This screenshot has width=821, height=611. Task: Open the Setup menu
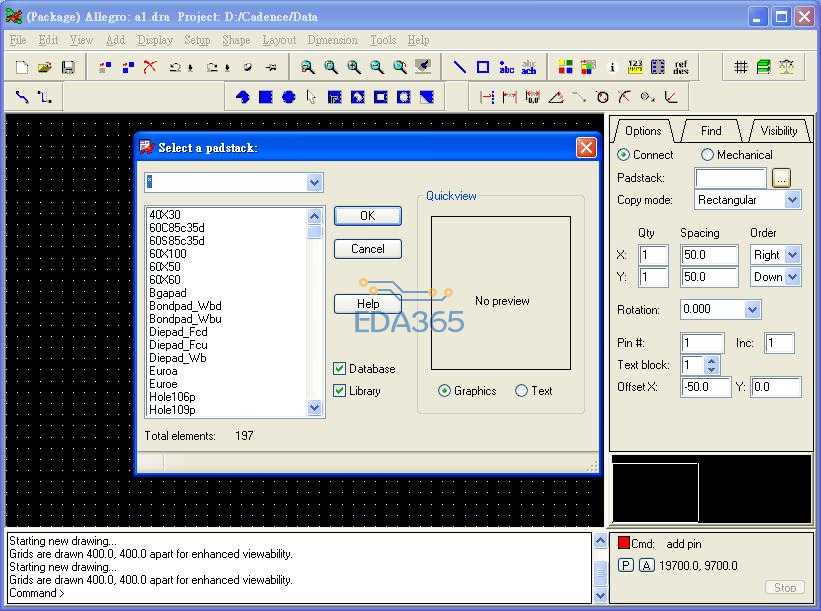197,40
